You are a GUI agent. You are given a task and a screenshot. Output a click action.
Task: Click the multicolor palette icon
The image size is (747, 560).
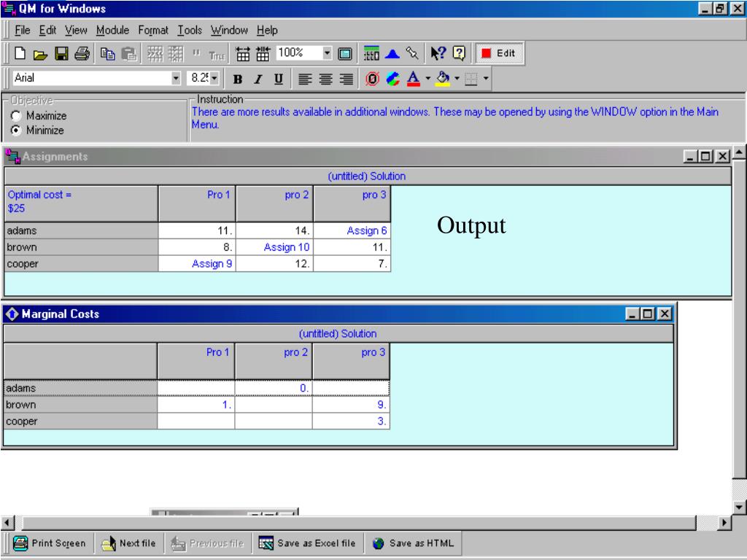click(x=392, y=79)
